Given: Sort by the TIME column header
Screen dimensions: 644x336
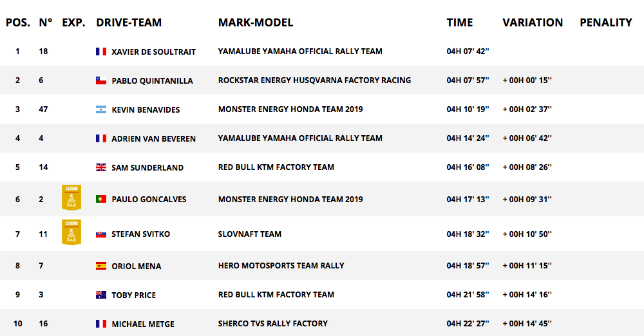Looking at the screenshot, I should tap(460, 23).
